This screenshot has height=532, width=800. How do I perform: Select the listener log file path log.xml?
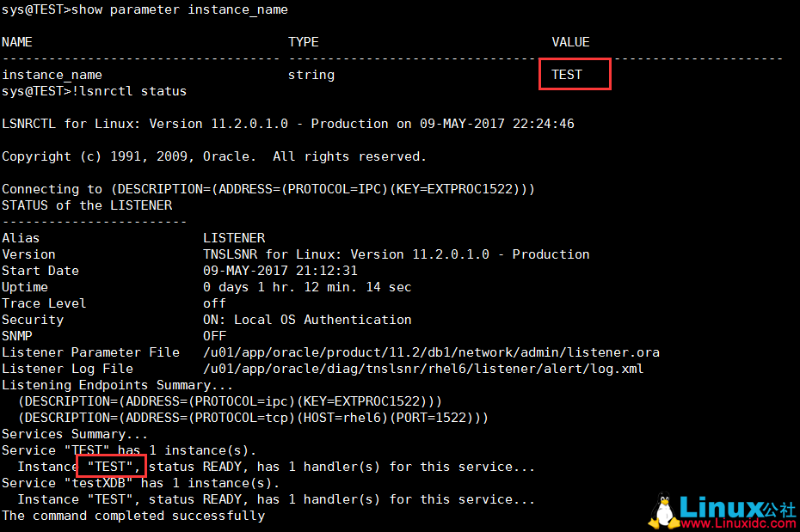[x=422, y=369]
